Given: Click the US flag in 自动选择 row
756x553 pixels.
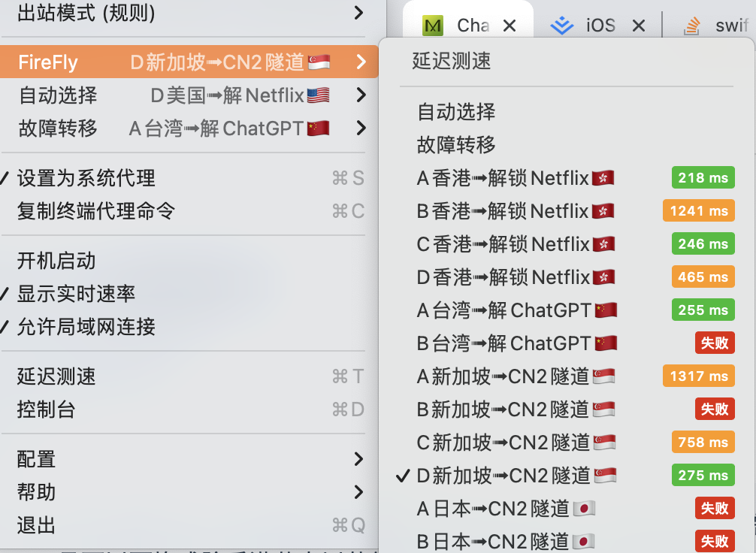Looking at the screenshot, I should 318,95.
